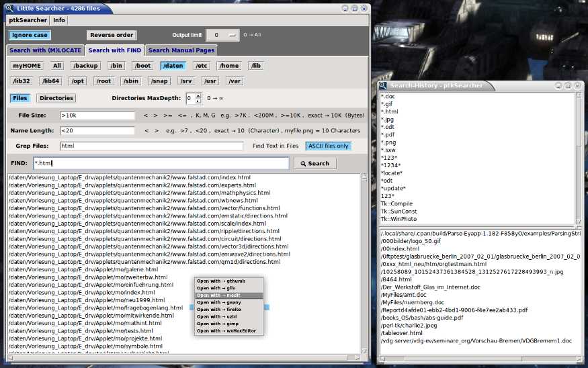Select the /daten search location

[x=173, y=66]
